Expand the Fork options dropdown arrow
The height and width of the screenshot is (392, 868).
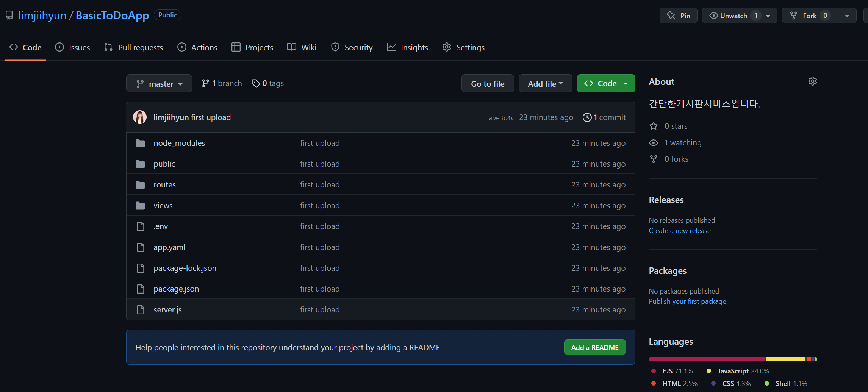847,16
